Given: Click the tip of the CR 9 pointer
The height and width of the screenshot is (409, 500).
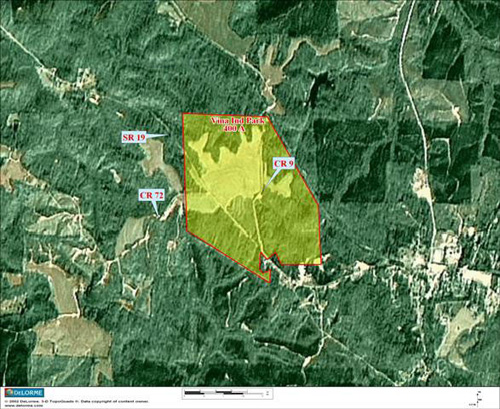Looking at the screenshot, I should pyautogui.click(x=262, y=193).
